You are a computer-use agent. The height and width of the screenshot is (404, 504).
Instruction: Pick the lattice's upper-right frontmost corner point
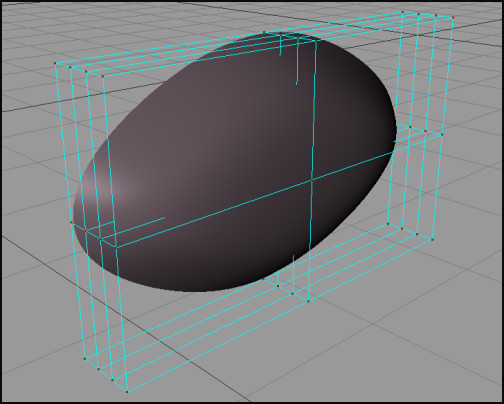(453, 17)
